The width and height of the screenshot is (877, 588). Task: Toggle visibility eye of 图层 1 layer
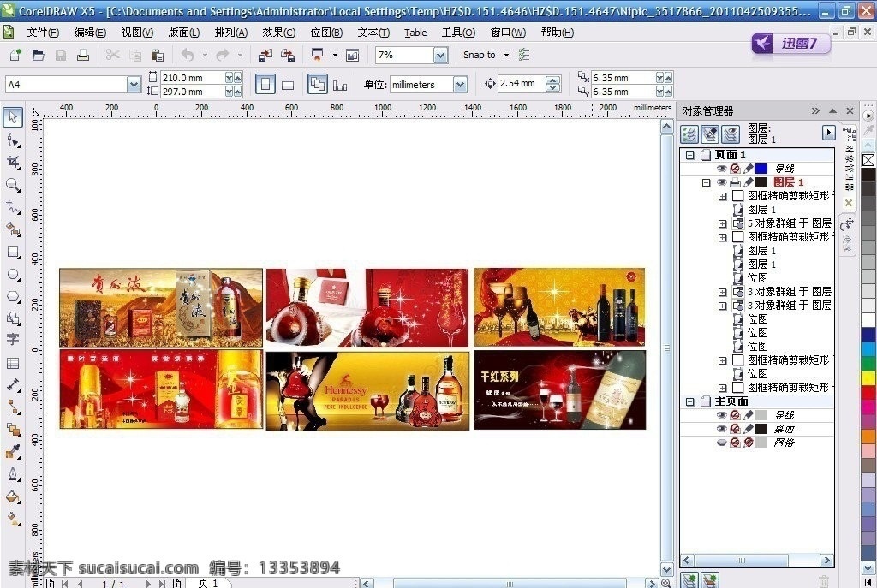[x=721, y=182]
